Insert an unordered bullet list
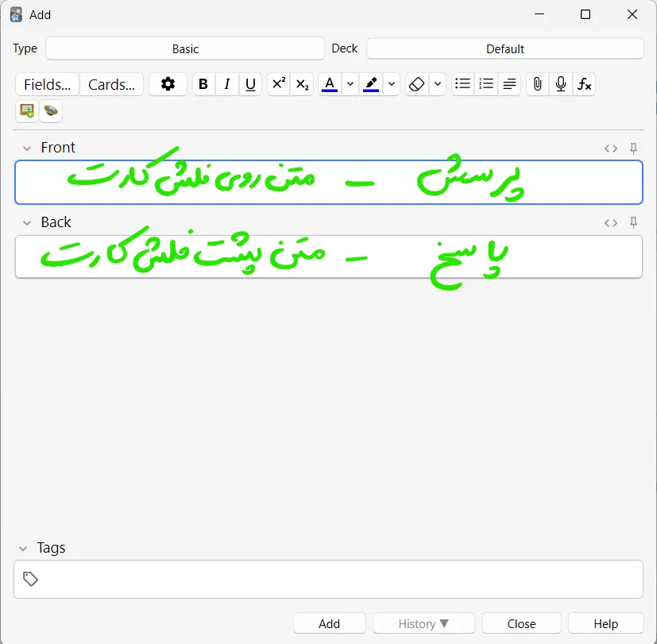The image size is (657, 644). click(462, 84)
